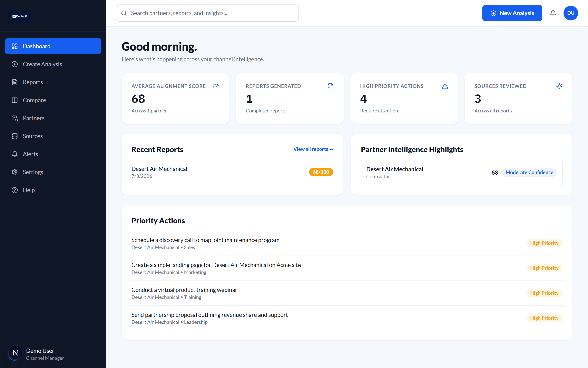Click High Priority tag on partnership proposal row
Screen dimensions: 588x368
click(544, 318)
